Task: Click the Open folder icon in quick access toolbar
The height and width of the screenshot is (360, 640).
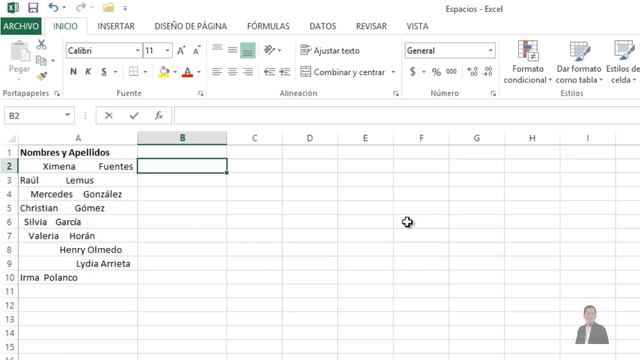Action: pyautogui.click(x=108, y=7)
